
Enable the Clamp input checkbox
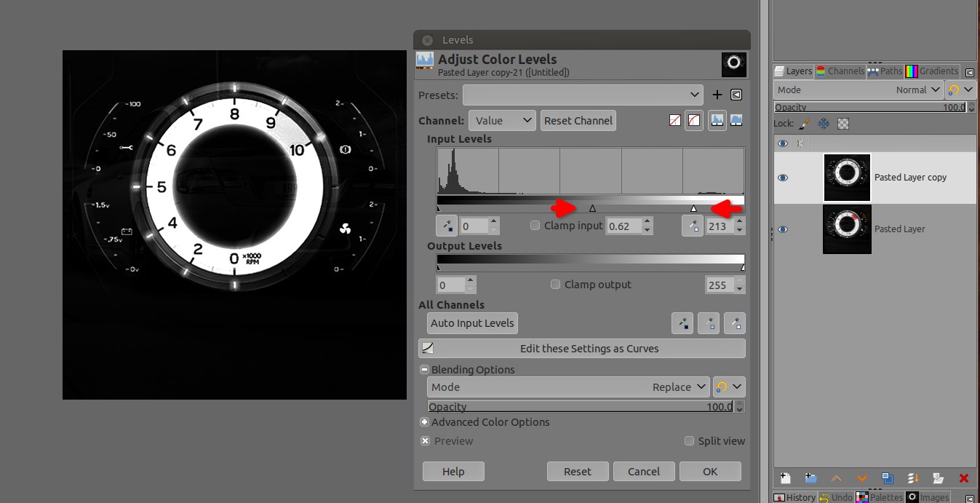point(536,226)
